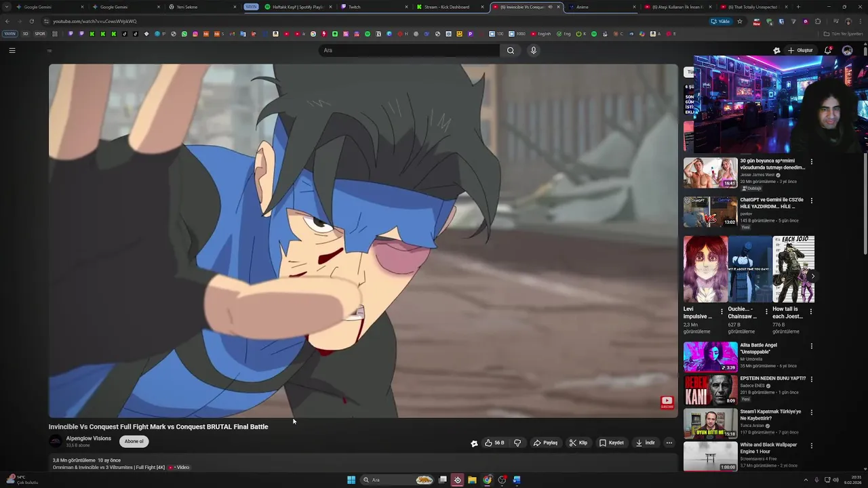Open the Windows Start button
Viewport: 868px width, 488px height.
point(351,480)
